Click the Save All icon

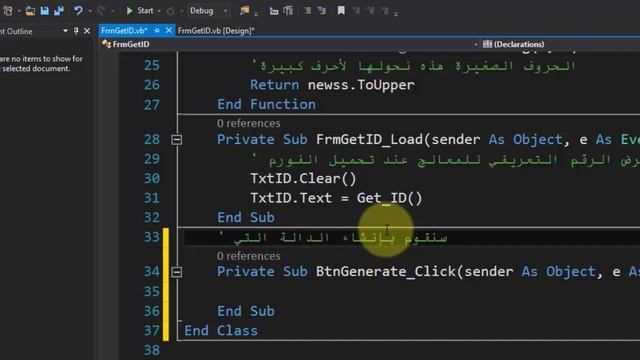(59, 11)
